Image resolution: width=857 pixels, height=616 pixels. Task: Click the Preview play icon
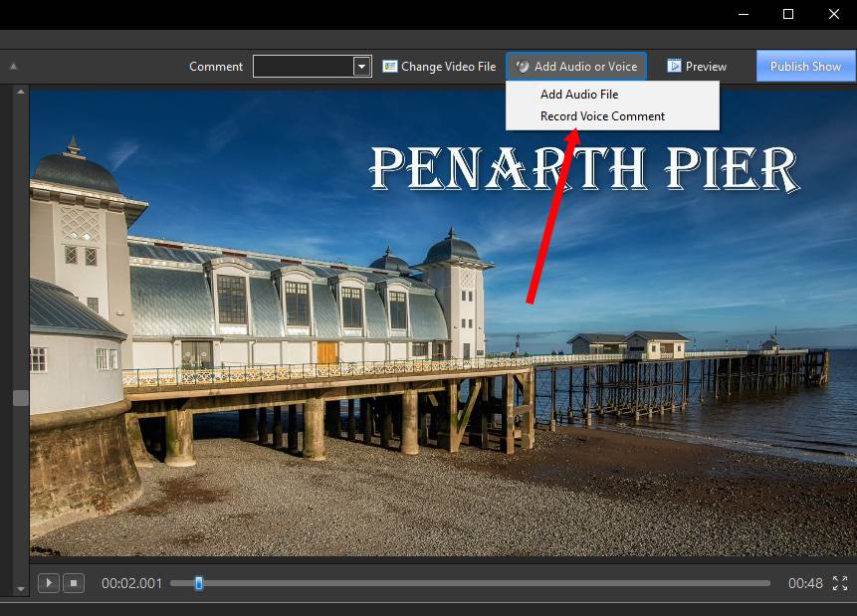pyautogui.click(x=674, y=67)
